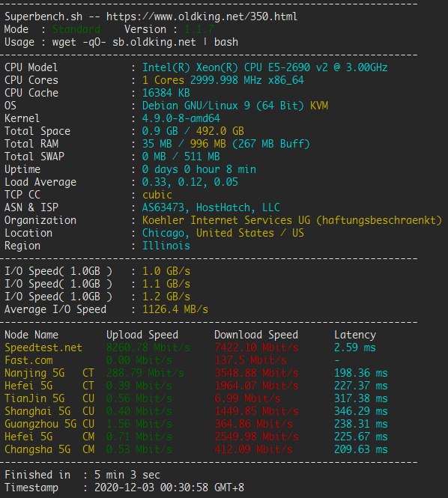Click the kernel version 4.9.0-8-amd64
The image size is (448, 498).
click(x=181, y=118)
